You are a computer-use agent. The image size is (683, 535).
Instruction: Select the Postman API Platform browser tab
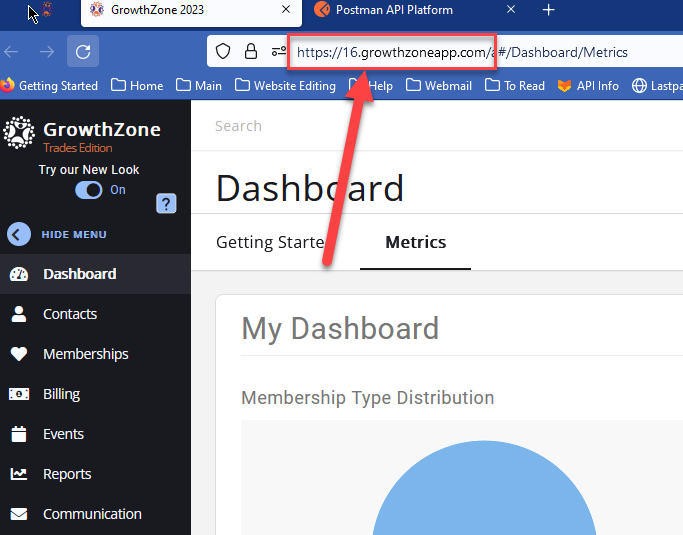point(397,10)
